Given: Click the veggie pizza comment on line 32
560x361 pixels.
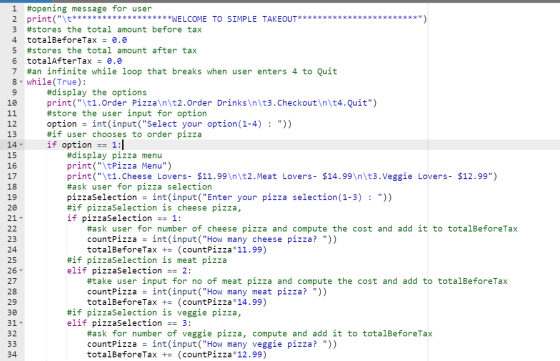Looking at the screenshot, I should (x=260, y=334).
